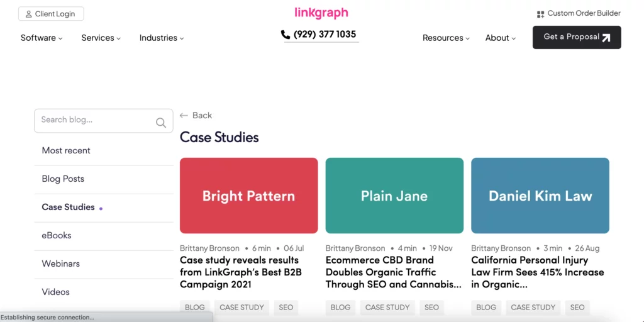Open the Ecommerce CBD Brand article link
The image size is (644, 322).
coord(393,272)
